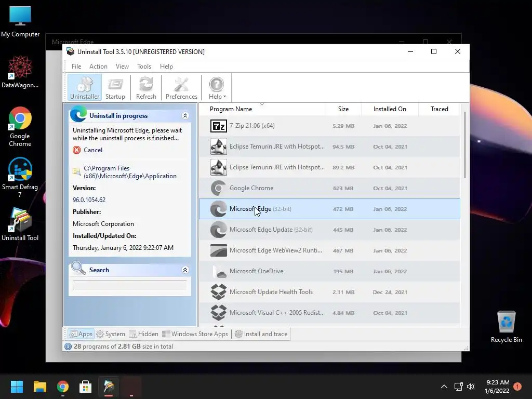Select the 7-Zip 21.06 icon
Screen dimensions: 532x399
(219, 126)
